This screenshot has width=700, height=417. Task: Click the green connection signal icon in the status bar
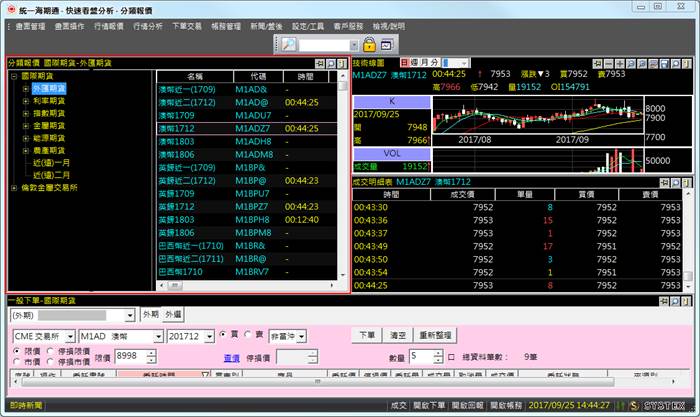click(621, 405)
